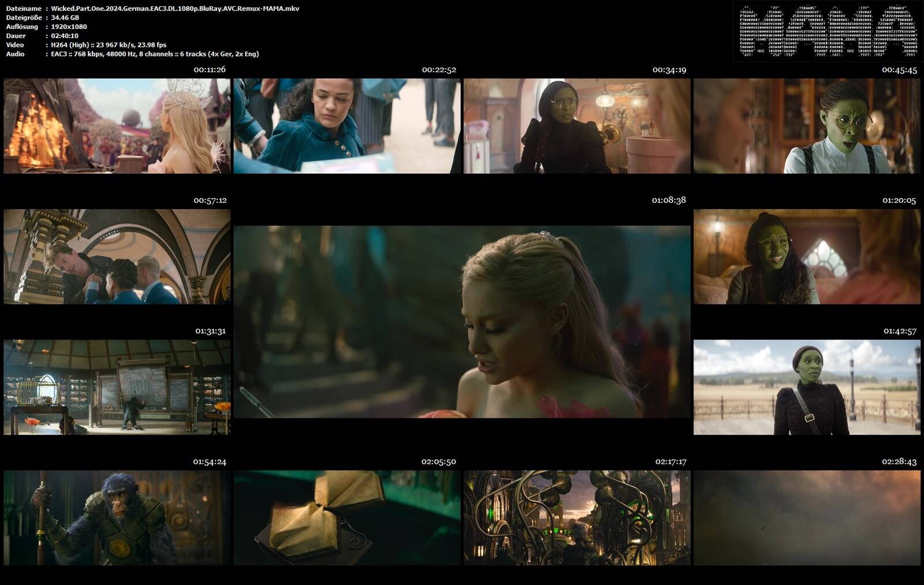Select the thumbnail at timestamp 00:45:45
The image size is (924, 585).
[x=807, y=126]
